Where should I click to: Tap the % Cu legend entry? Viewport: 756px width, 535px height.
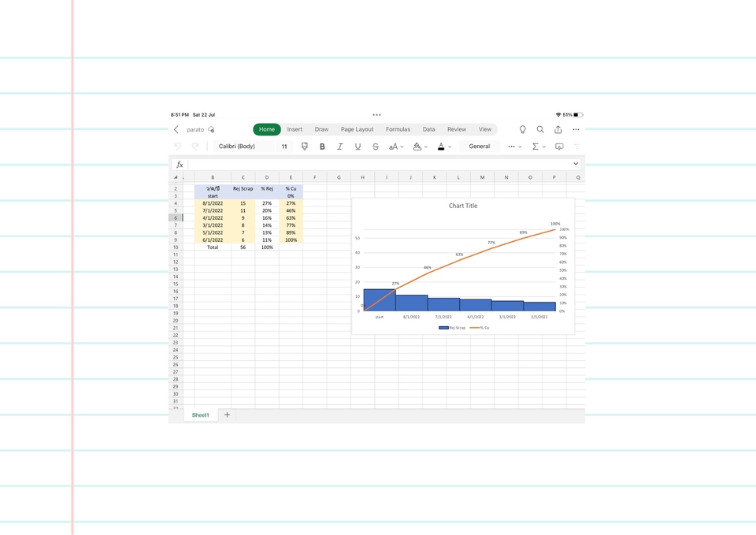pyautogui.click(x=480, y=328)
